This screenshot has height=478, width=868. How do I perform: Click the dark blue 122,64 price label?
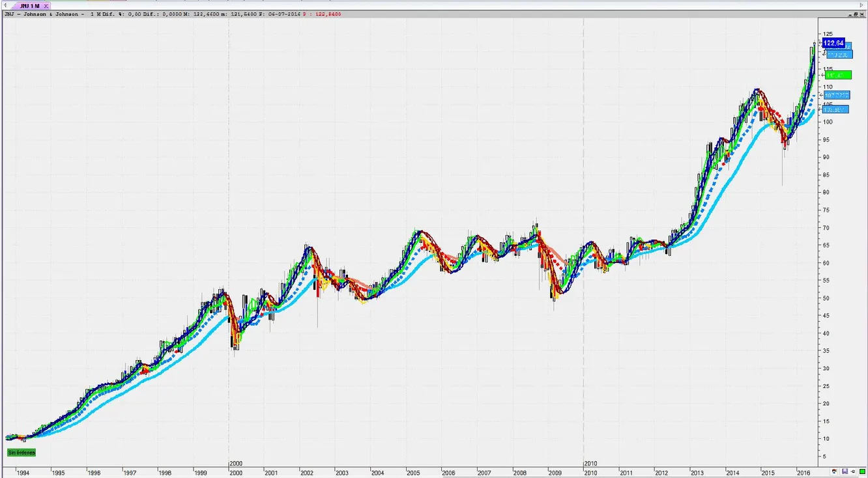[833, 43]
